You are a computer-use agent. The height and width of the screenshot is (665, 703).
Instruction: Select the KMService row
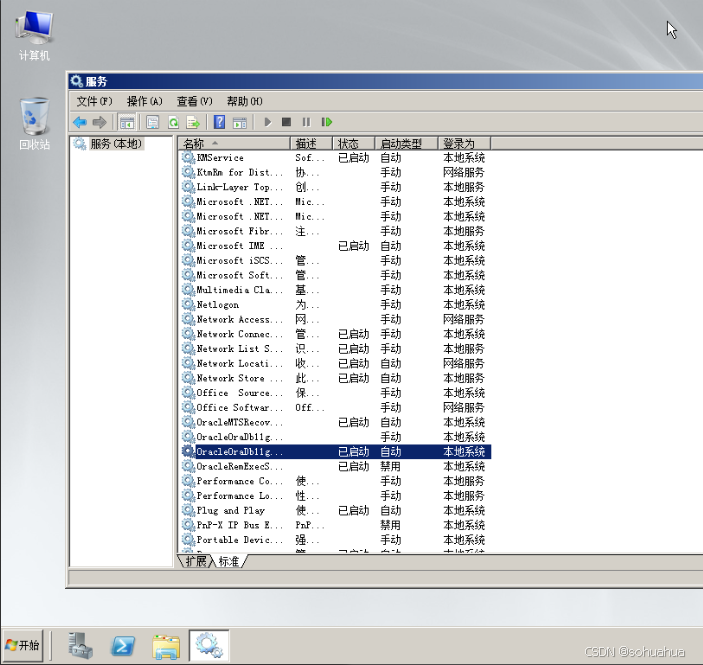click(x=336, y=158)
